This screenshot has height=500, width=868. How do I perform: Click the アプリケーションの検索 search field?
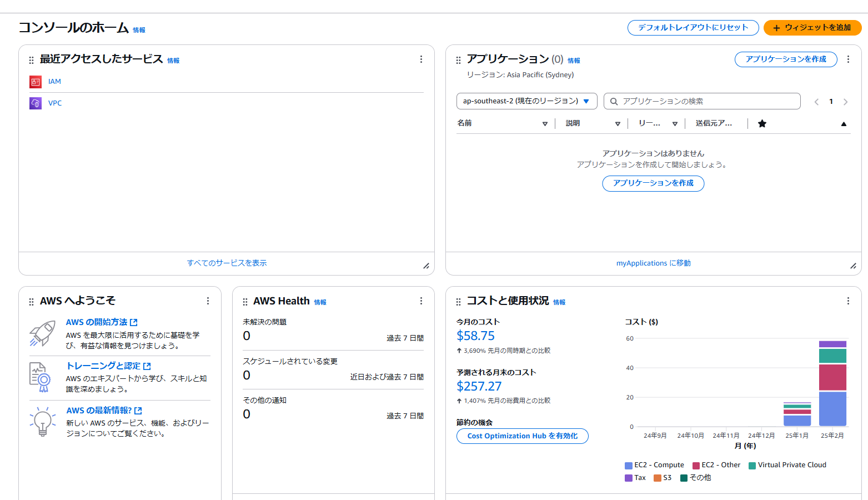point(702,101)
